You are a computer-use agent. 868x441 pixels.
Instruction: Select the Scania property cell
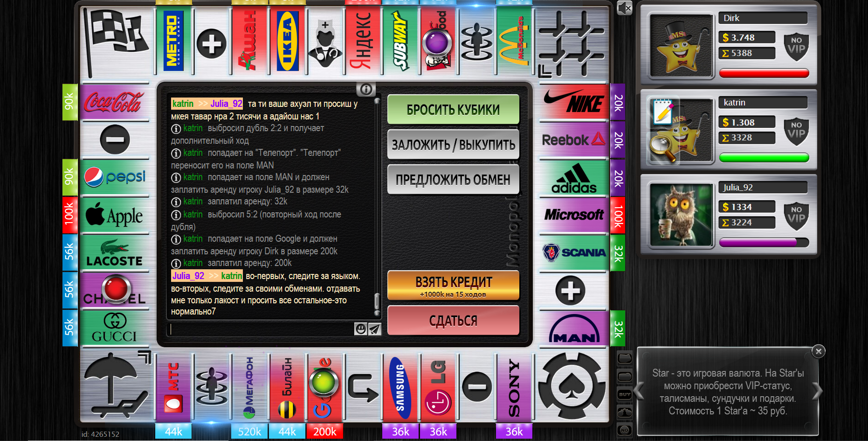click(574, 253)
